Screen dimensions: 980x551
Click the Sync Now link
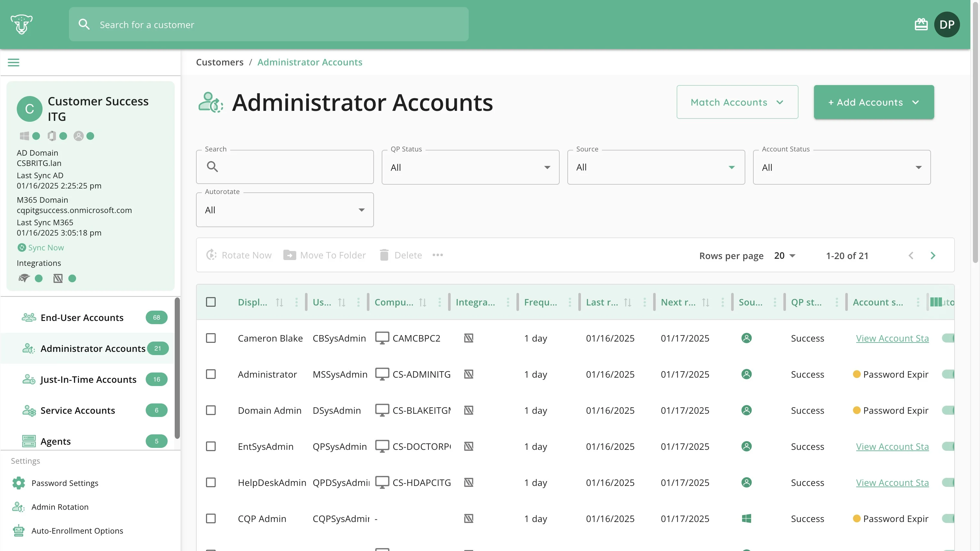coord(40,247)
